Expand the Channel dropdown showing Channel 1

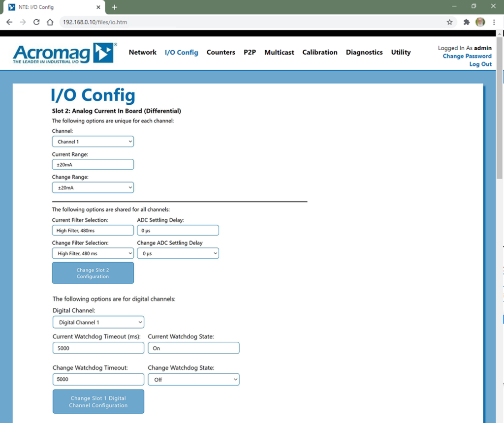tap(93, 142)
